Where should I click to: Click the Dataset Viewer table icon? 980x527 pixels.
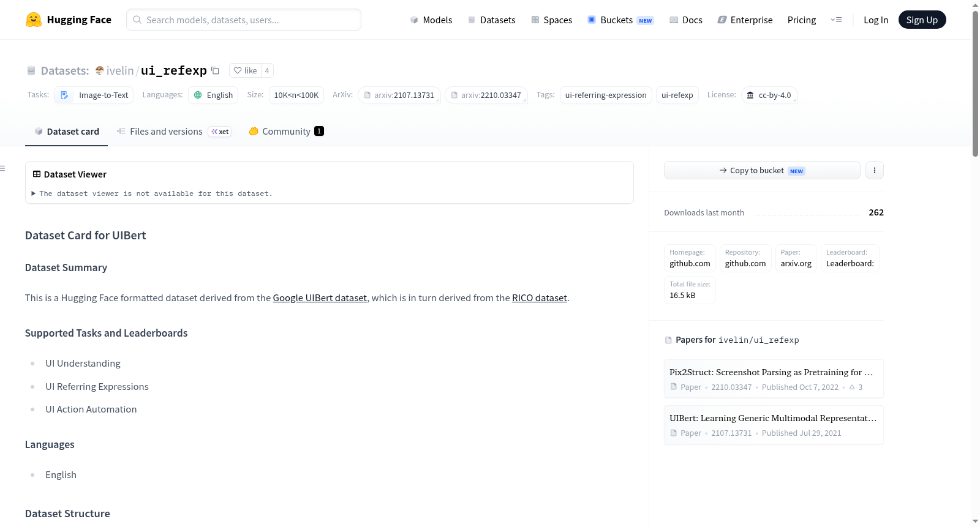(x=37, y=174)
